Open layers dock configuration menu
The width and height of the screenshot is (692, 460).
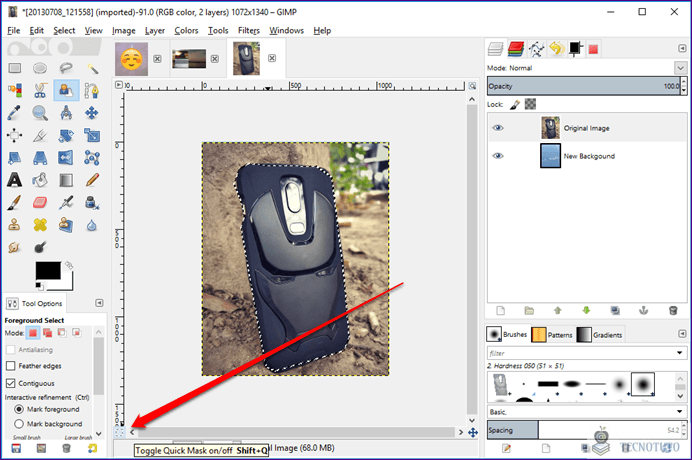(682, 48)
